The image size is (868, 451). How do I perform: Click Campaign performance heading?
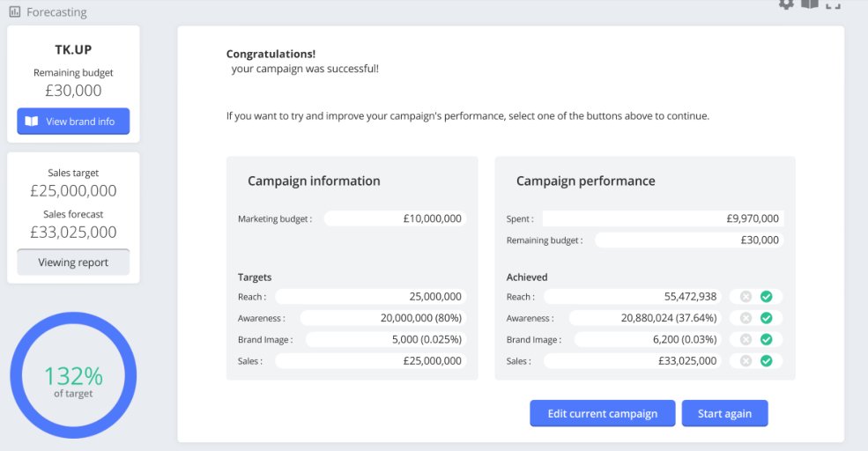(586, 181)
